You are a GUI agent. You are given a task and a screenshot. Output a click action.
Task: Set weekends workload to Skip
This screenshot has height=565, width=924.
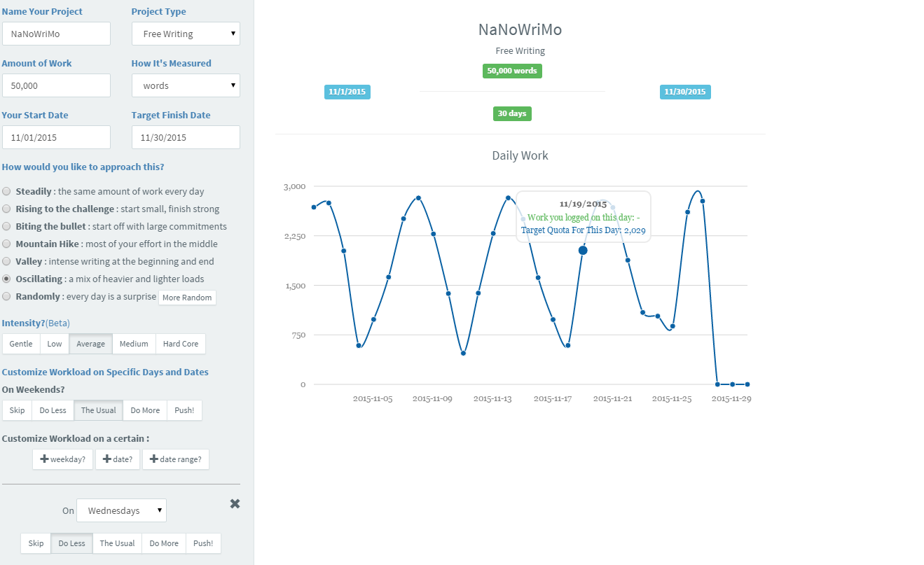18,410
